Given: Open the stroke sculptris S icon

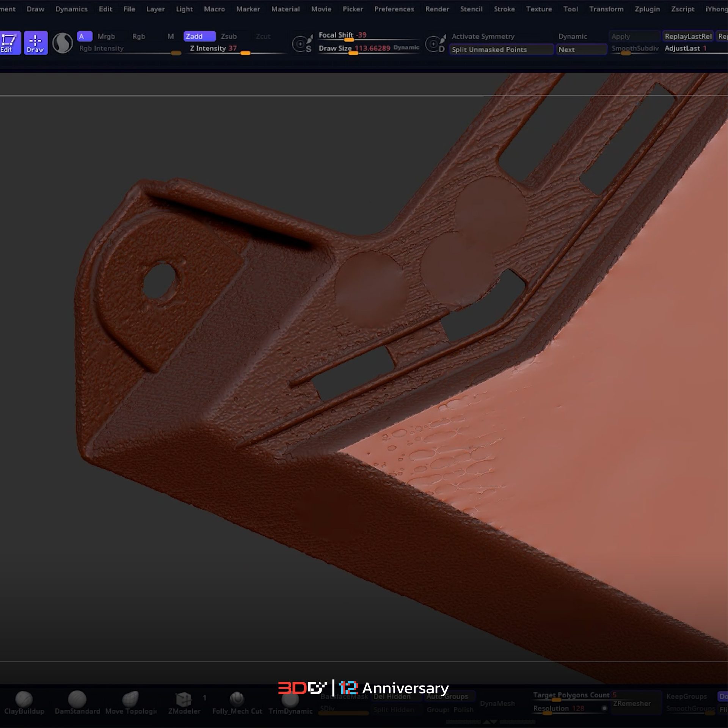Looking at the screenshot, I should (302, 44).
